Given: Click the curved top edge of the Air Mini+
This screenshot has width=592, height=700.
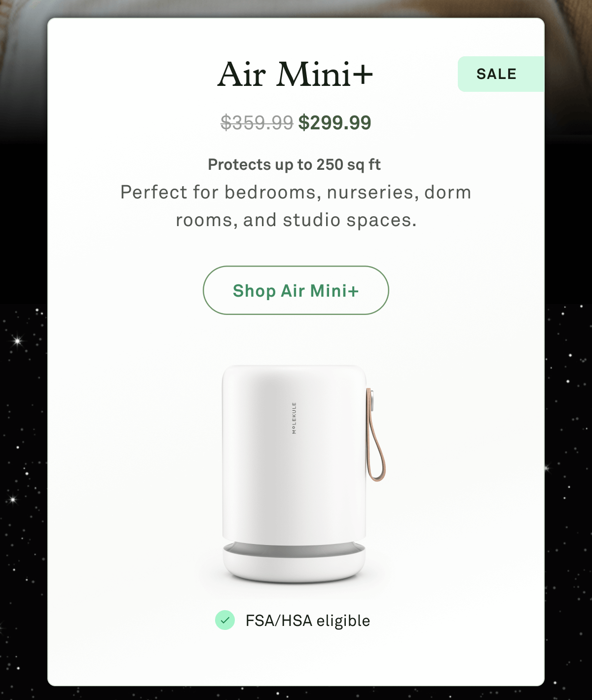Looking at the screenshot, I should 295,365.
